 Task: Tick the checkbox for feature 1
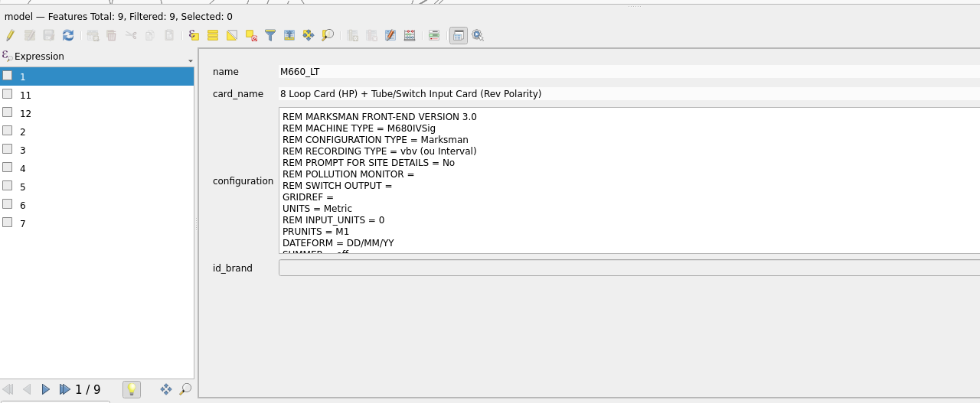(x=7, y=76)
